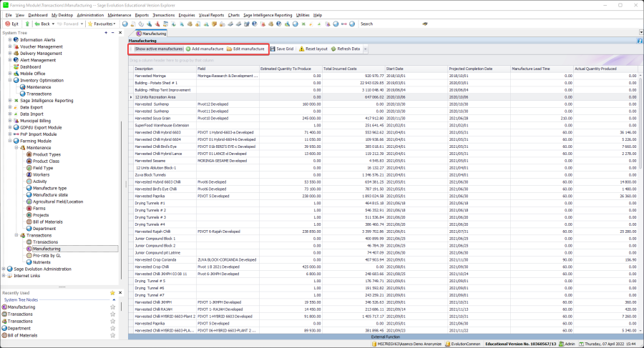644x348 pixels.
Task: Toggle favourite star for Department in Recently Used
Action: (112, 328)
